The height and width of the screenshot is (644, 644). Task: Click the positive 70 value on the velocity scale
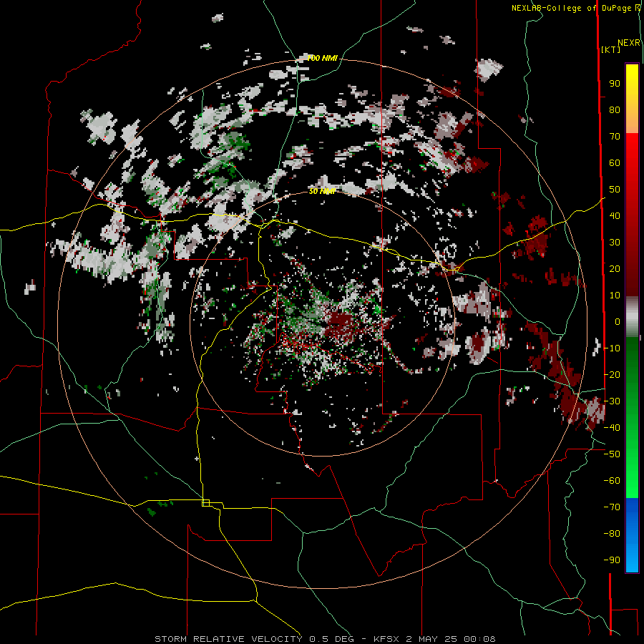[x=615, y=137]
